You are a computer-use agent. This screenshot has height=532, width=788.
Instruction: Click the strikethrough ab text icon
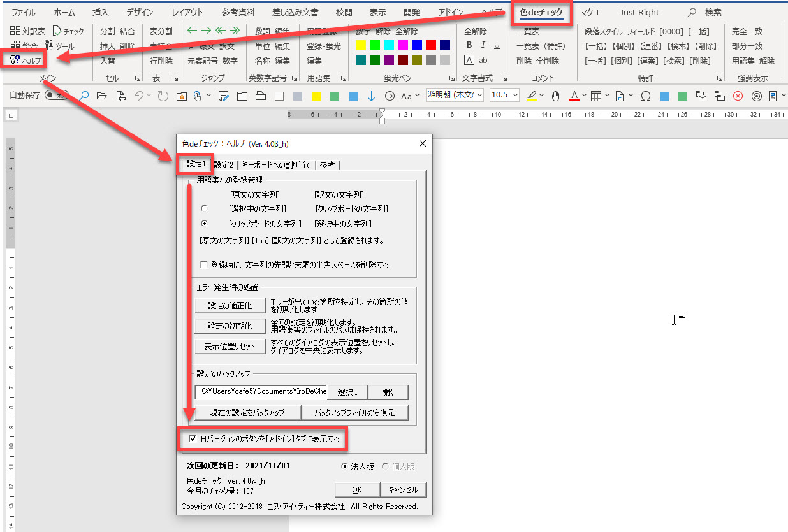[483, 60]
